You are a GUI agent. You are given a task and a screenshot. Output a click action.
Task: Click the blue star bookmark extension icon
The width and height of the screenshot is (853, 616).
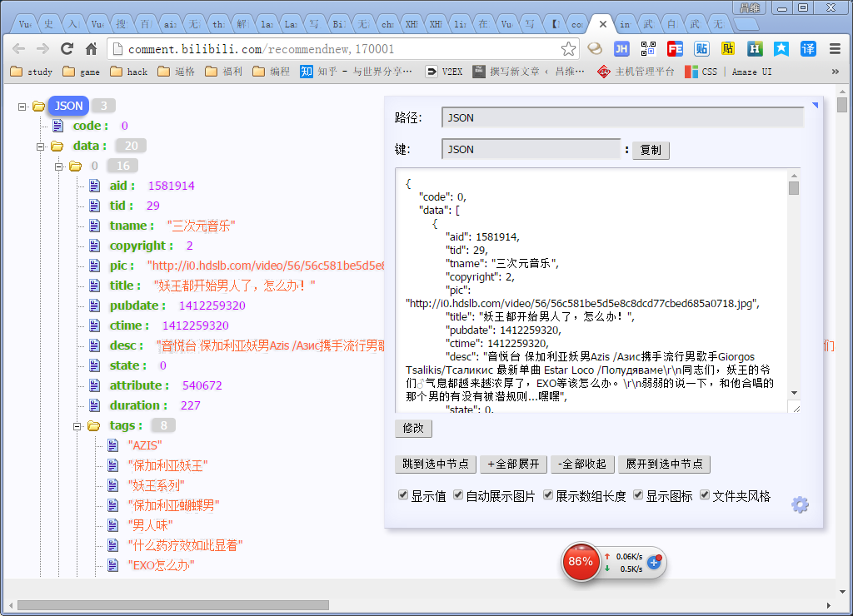tap(780, 50)
